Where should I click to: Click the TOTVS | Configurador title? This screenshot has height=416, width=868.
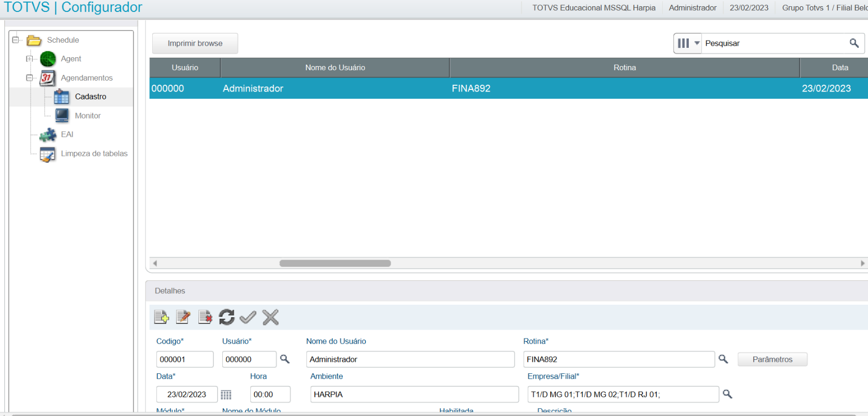point(73,7)
